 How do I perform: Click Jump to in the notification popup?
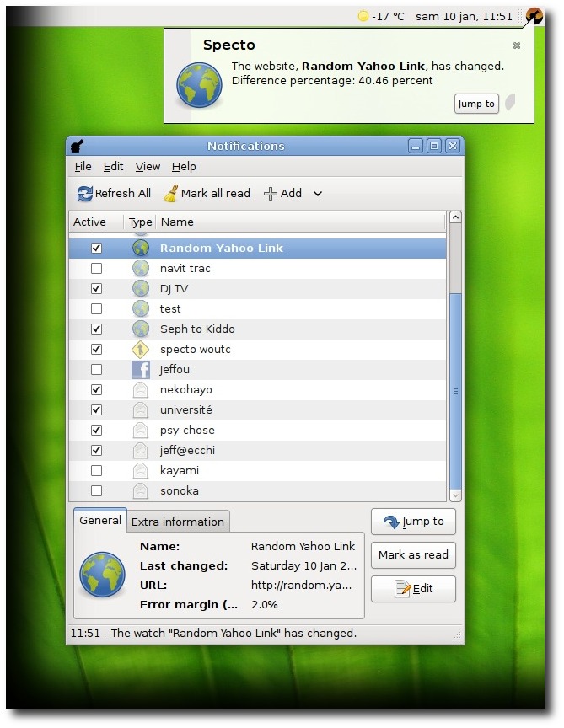(476, 104)
